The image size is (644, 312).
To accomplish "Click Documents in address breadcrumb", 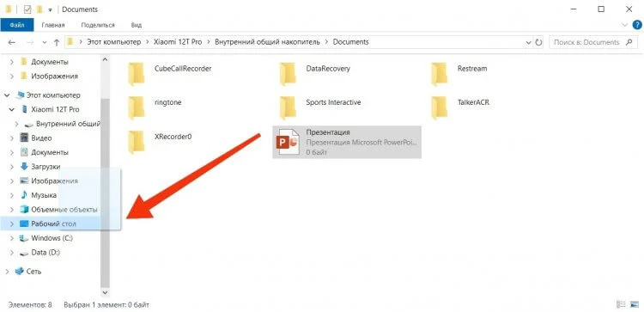I will [x=350, y=42].
